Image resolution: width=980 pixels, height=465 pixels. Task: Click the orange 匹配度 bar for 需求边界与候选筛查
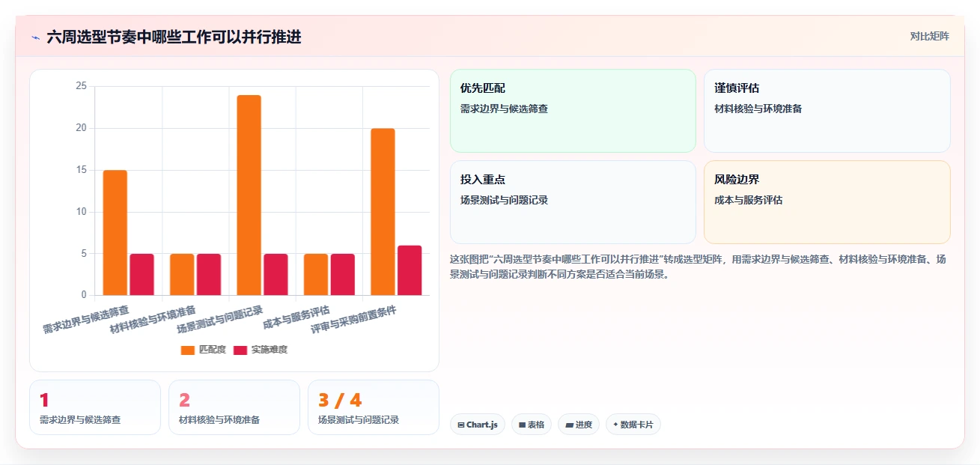[115, 233]
